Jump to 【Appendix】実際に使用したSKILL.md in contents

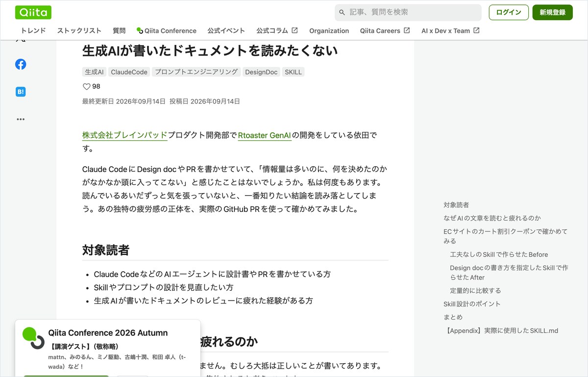tap(501, 330)
